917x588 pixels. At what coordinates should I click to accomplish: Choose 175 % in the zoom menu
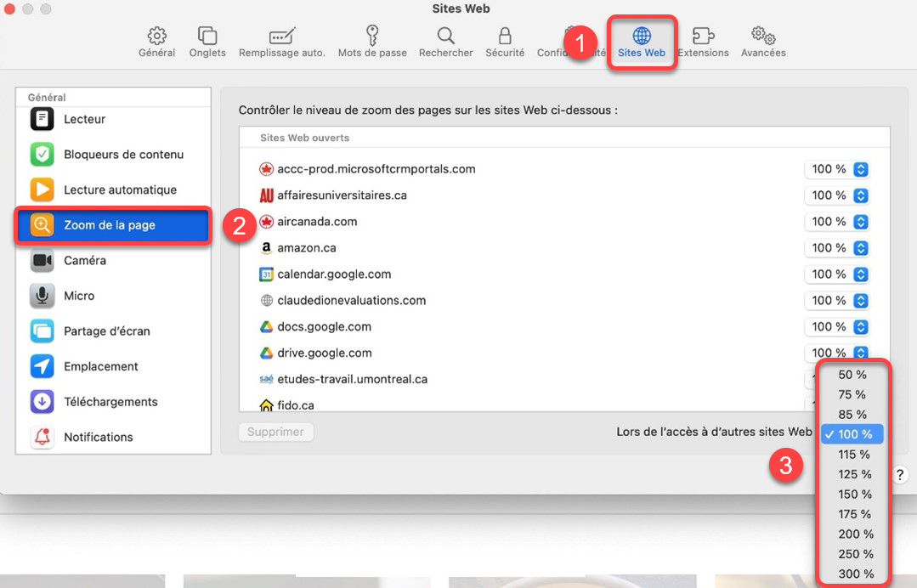[x=852, y=514]
